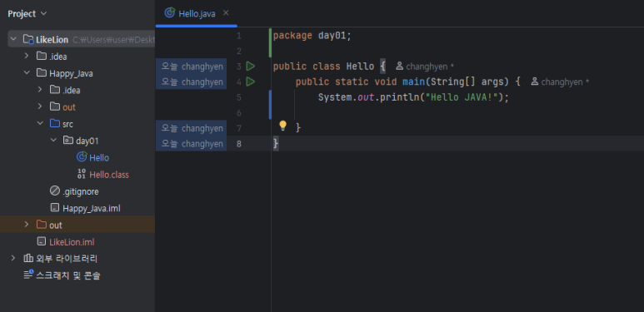644x312 pixels.
Task: Click the yellow lightbulb quick-fix icon
Action: 282,126
